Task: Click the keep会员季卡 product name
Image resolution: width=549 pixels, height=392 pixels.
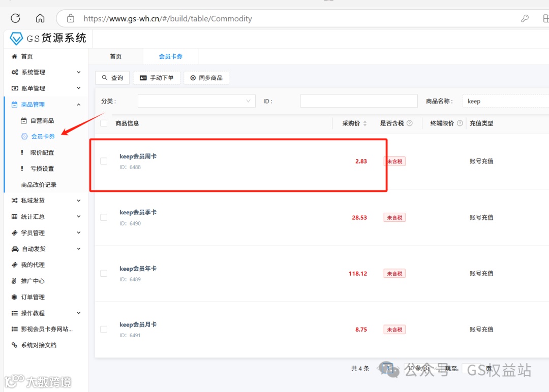Action: (138, 212)
